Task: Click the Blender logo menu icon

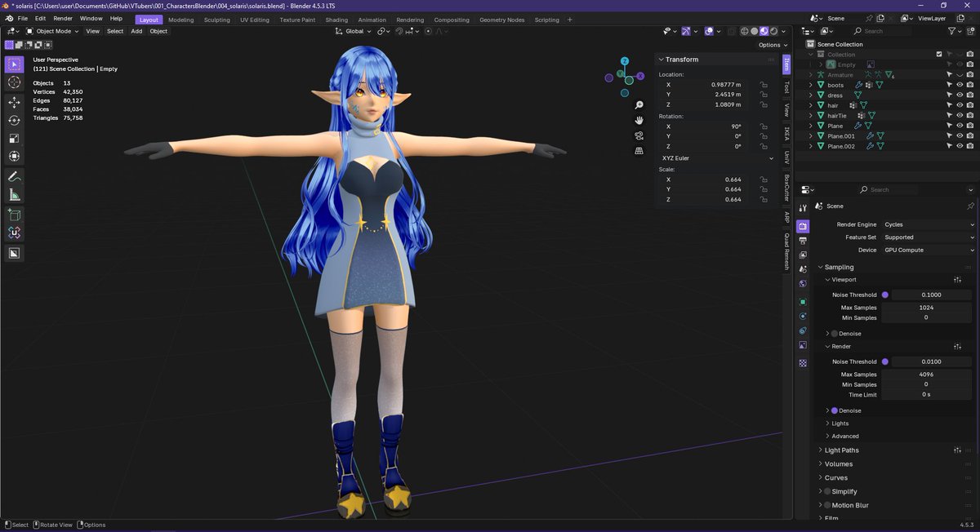Action: (9, 19)
